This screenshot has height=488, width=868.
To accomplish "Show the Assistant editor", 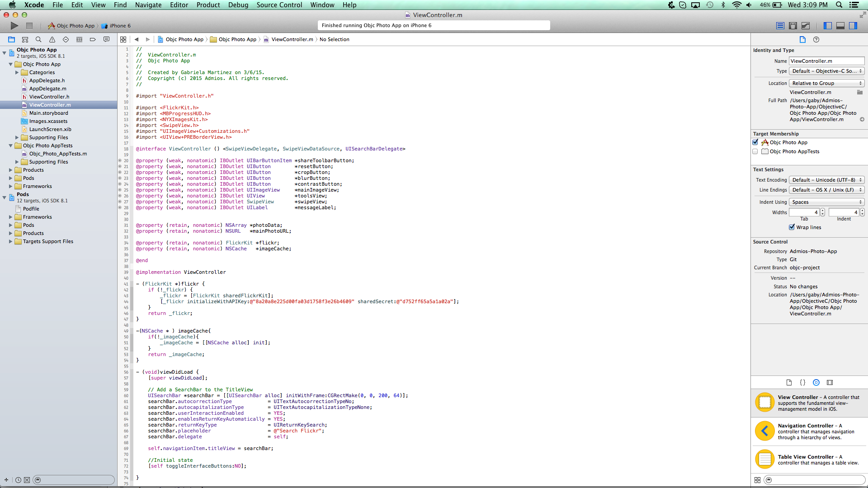I will [x=793, y=26].
